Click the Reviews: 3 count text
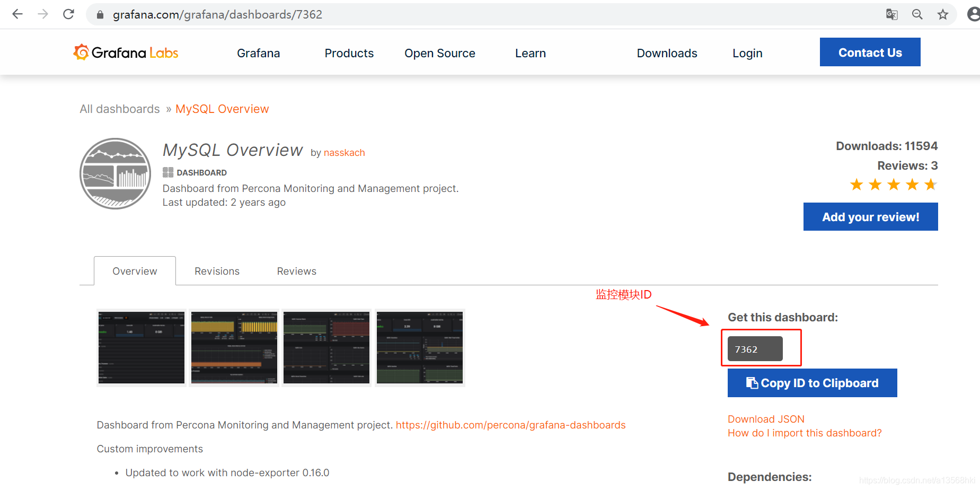 [908, 165]
